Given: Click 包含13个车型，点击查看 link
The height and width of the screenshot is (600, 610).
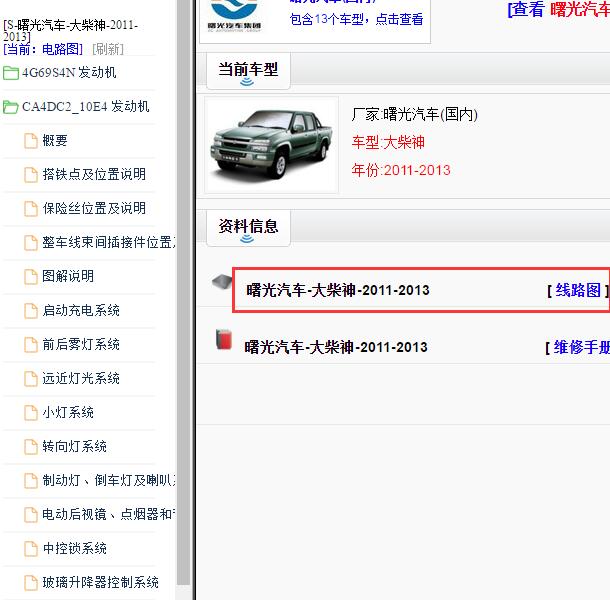Looking at the screenshot, I should (x=356, y=19).
